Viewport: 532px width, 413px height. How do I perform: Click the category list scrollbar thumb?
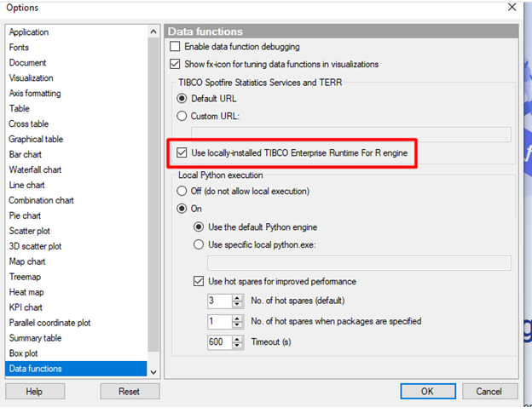point(153,195)
